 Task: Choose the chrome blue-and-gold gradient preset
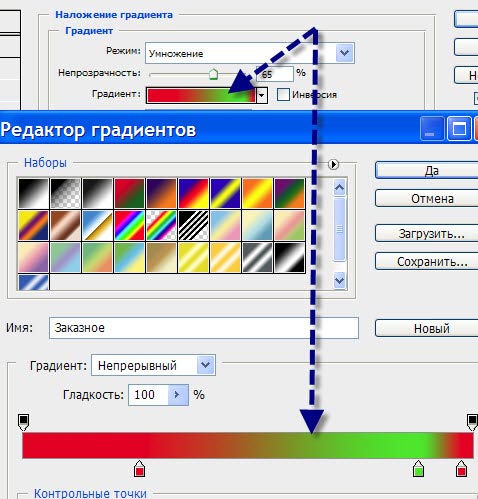point(98,225)
